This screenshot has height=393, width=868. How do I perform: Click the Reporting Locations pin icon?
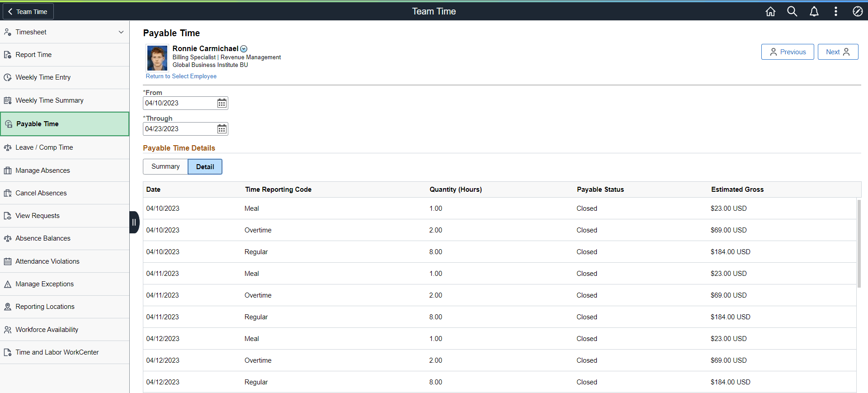(x=8, y=307)
